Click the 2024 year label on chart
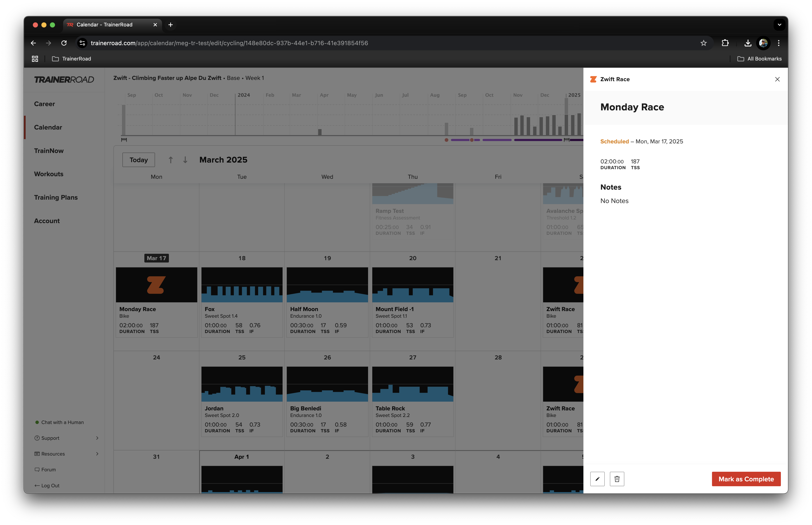This screenshot has width=812, height=525. (244, 95)
